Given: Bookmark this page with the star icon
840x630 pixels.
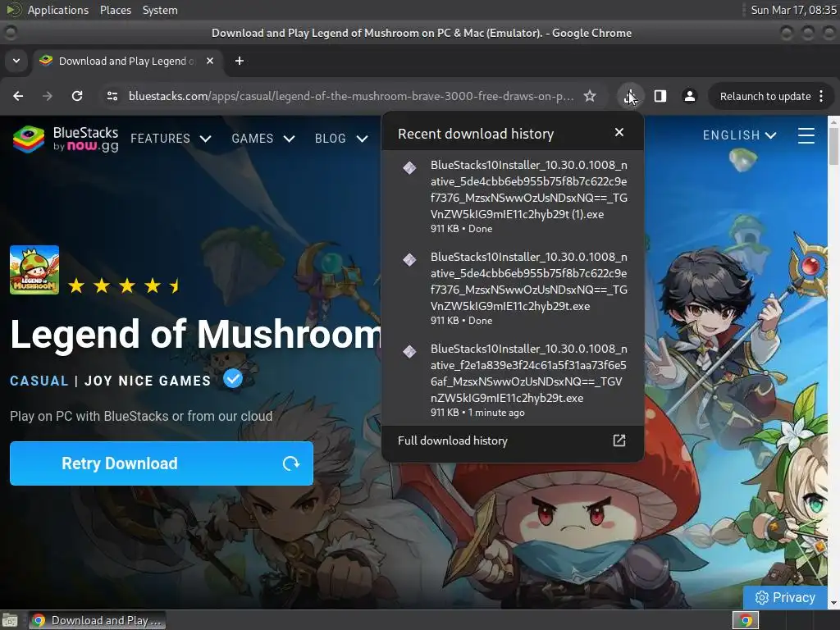Looking at the screenshot, I should click(590, 96).
